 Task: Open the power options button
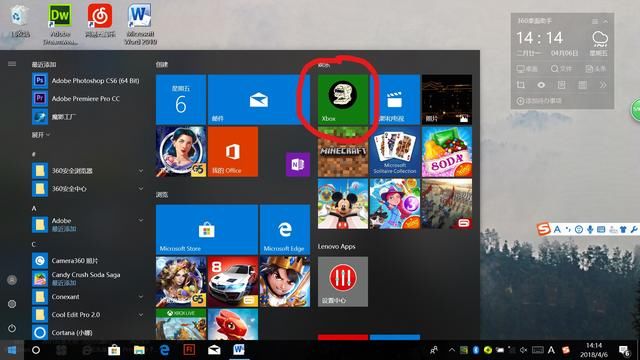click(12, 328)
